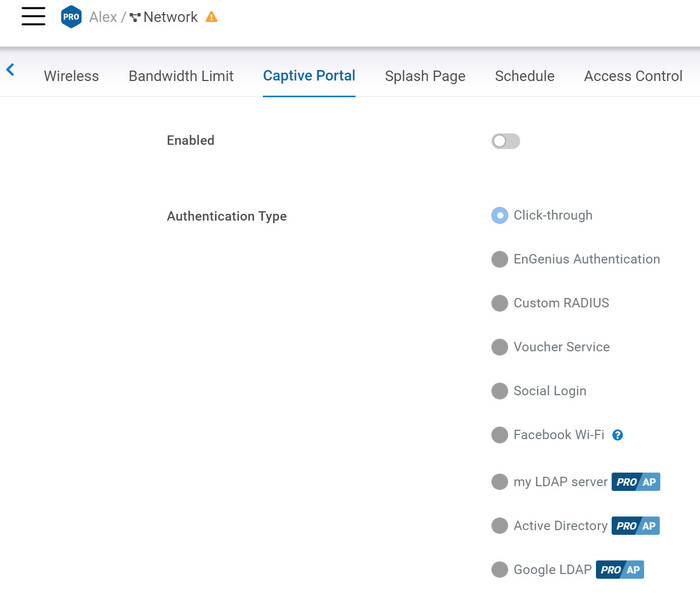
Task: Open the Access Control tab
Action: [633, 76]
